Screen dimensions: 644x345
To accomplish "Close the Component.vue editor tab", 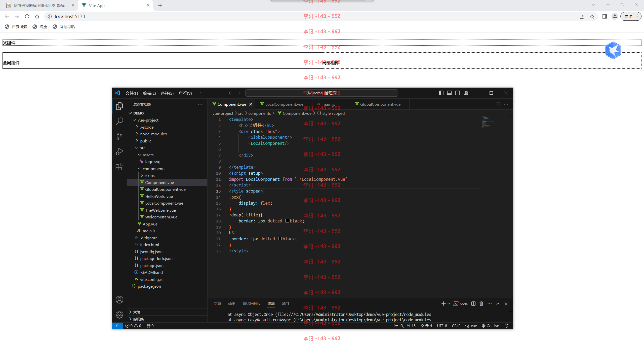I will tap(251, 104).
